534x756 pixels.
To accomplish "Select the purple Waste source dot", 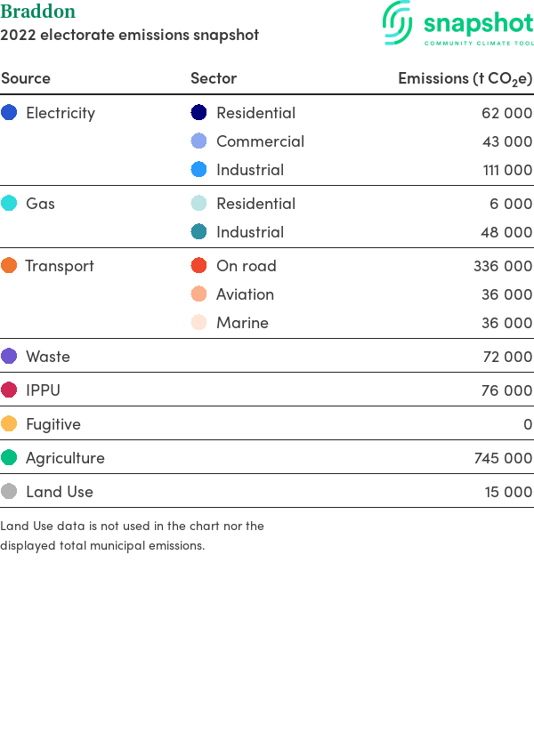I will [9, 357].
